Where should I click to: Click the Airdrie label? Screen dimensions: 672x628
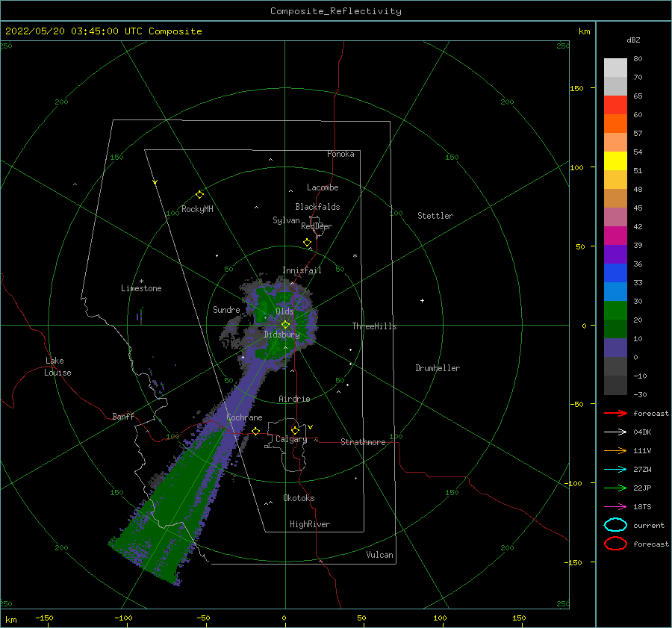(x=294, y=399)
